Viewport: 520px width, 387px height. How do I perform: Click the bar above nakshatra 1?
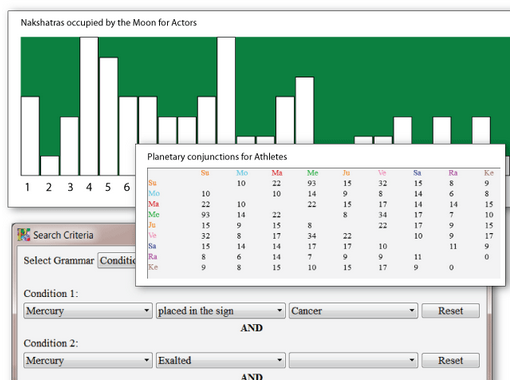tap(30, 136)
